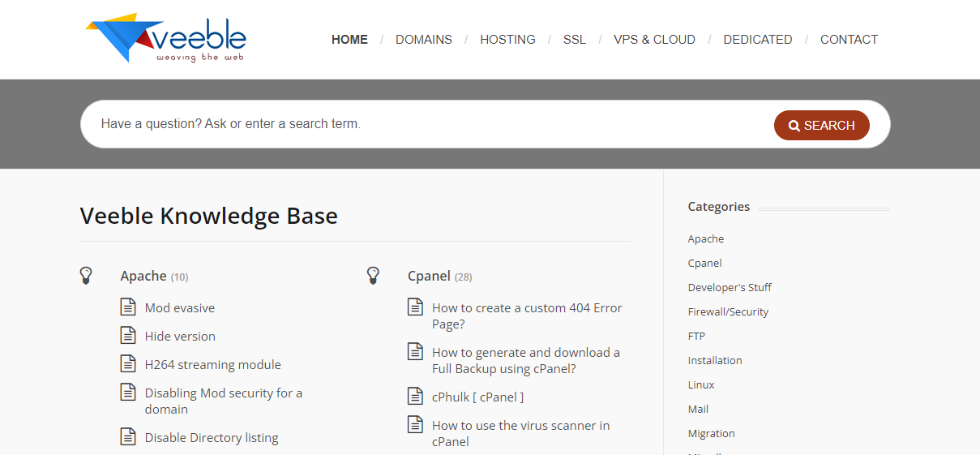Open Disabling Mod security for a domain
The image size is (980, 455).
point(224,401)
